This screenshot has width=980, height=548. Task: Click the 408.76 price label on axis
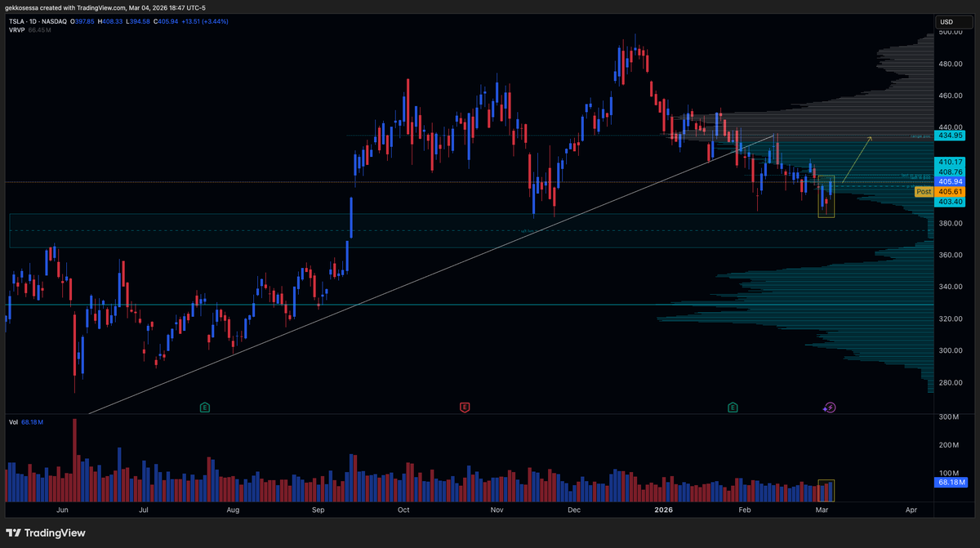951,172
